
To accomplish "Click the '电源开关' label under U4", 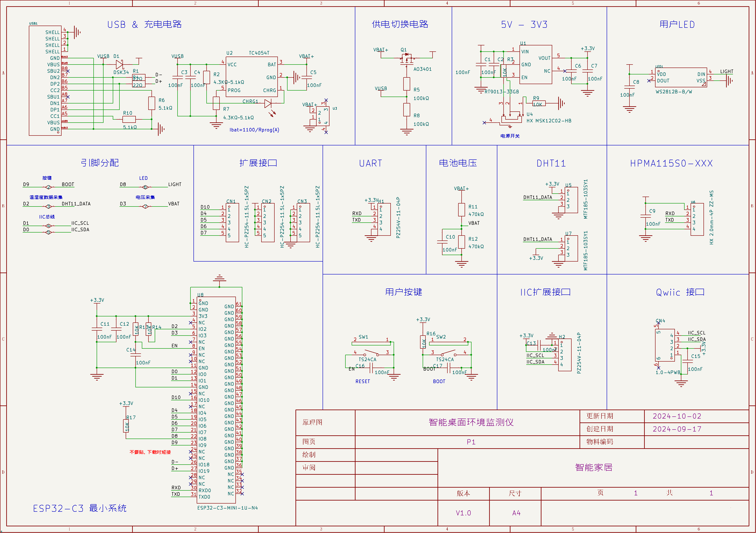I will [x=510, y=136].
